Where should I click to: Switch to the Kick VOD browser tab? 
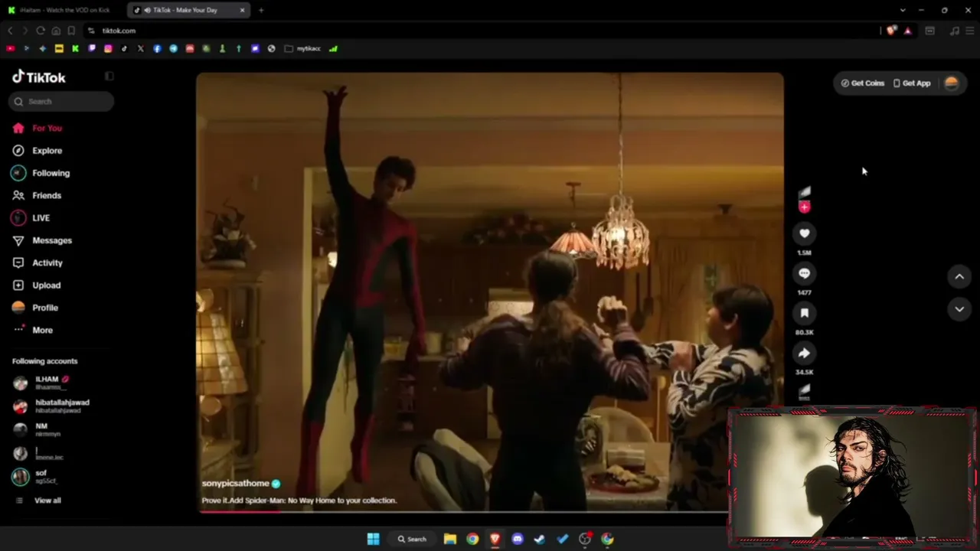[63, 10]
